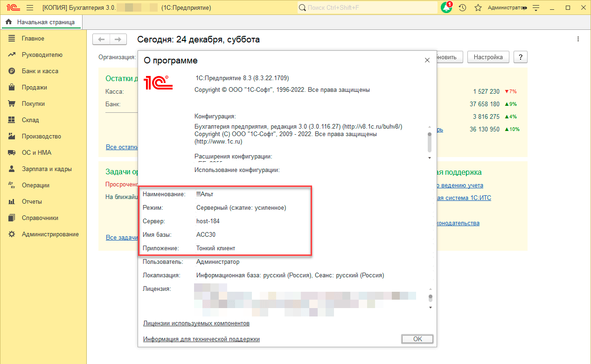Open the система 1С:ИТС link

click(x=463, y=198)
